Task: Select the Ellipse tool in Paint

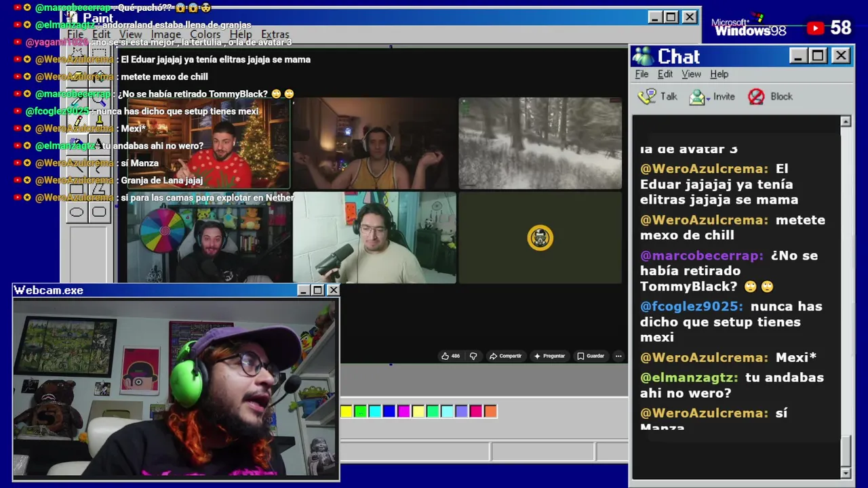Action: pos(77,213)
